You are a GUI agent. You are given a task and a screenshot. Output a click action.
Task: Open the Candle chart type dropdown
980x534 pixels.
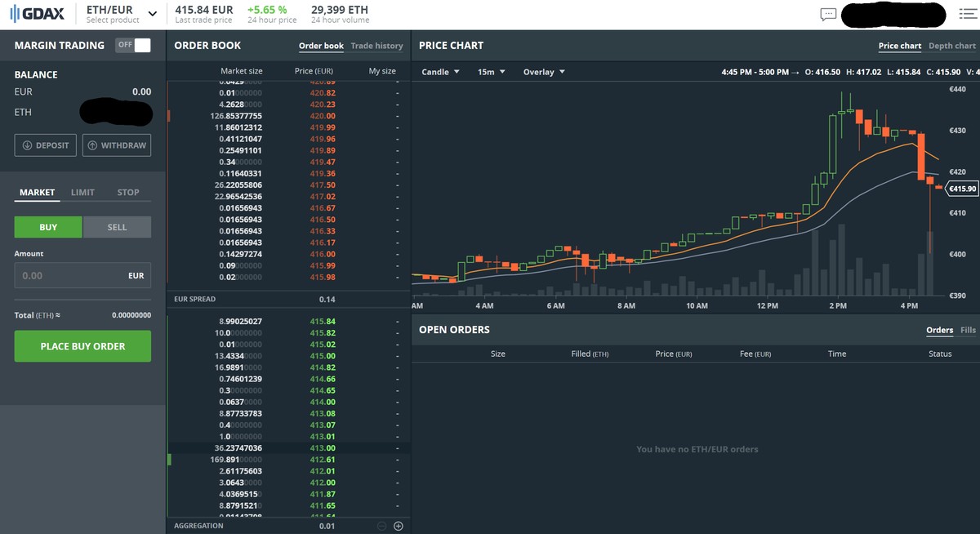pos(440,72)
